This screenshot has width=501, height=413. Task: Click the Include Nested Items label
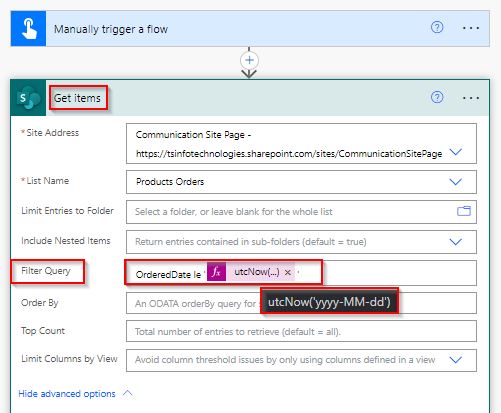[66, 241]
